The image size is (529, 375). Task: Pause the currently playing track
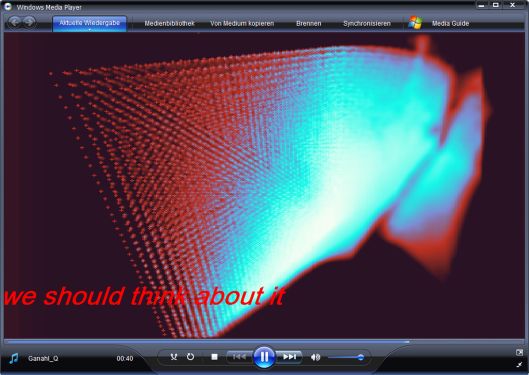(264, 357)
